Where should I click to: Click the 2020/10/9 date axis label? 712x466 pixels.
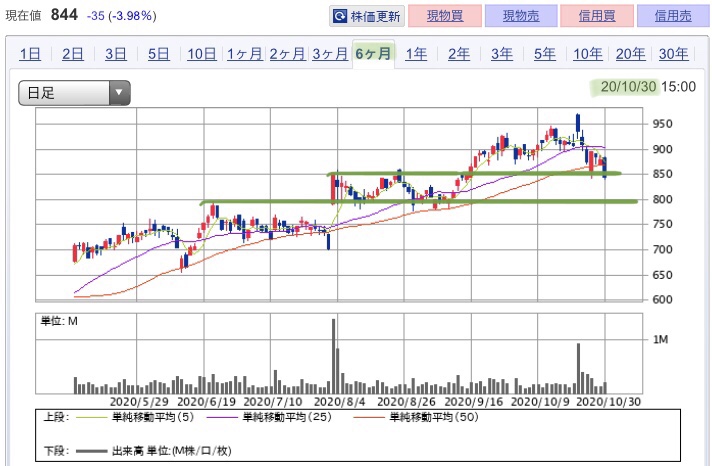[x=540, y=402]
